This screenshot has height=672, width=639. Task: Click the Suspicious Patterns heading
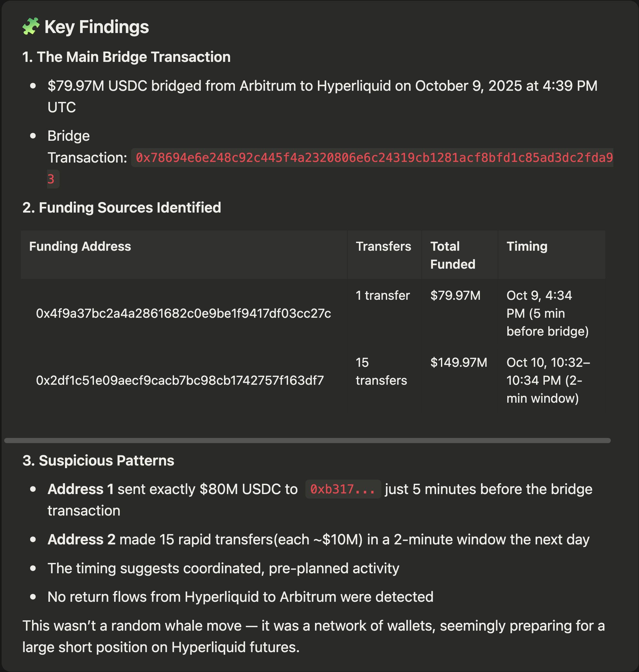tap(98, 461)
